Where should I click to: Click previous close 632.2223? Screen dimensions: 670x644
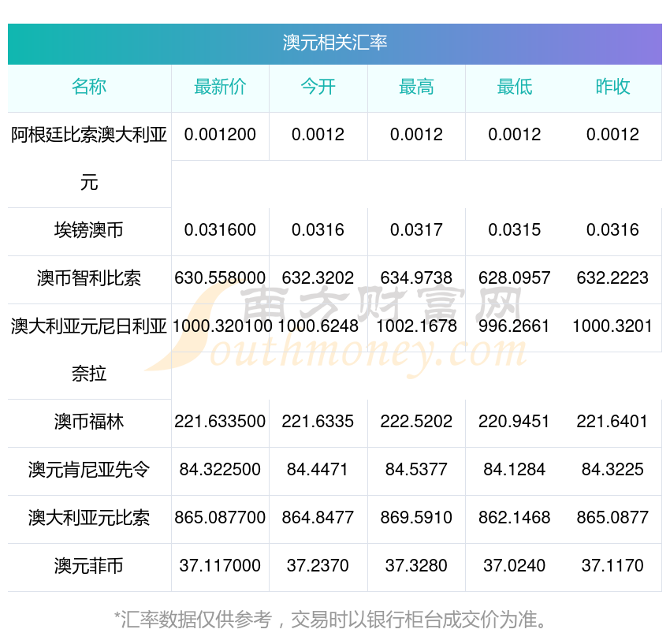click(x=612, y=278)
